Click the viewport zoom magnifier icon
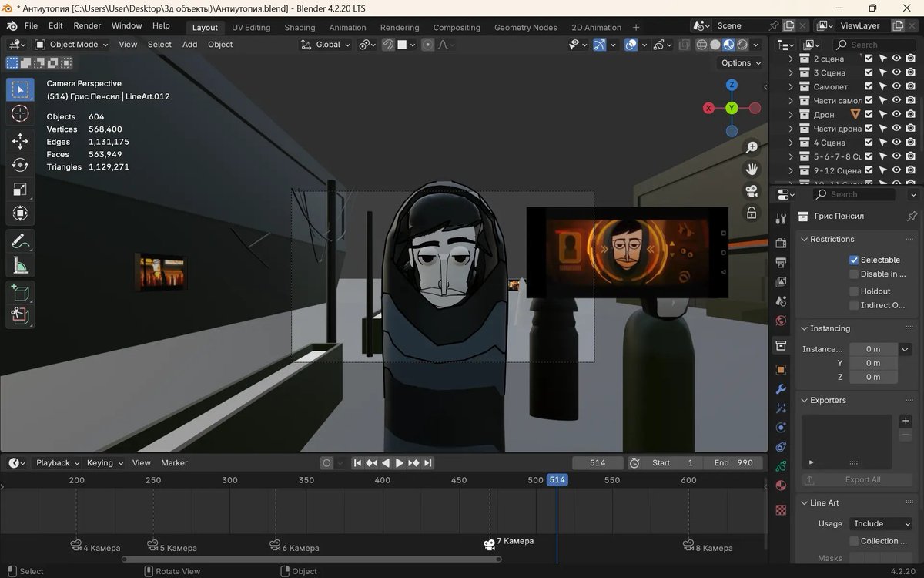The image size is (924, 578). 752,147
